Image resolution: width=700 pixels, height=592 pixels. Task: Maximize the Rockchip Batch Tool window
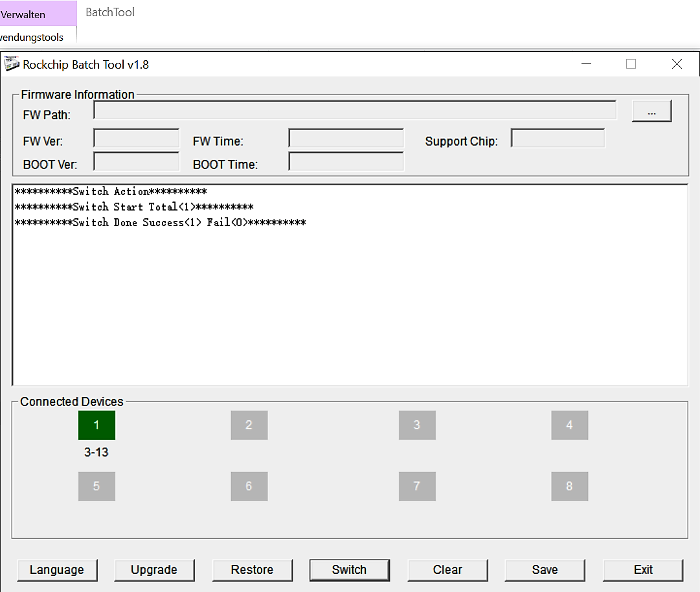pyautogui.click(x=631, y=64)
